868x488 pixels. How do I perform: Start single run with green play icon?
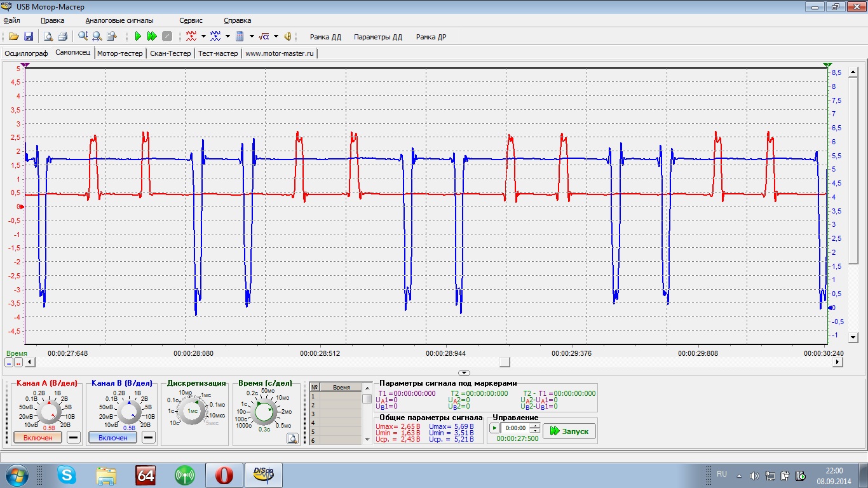click(137, 37)
